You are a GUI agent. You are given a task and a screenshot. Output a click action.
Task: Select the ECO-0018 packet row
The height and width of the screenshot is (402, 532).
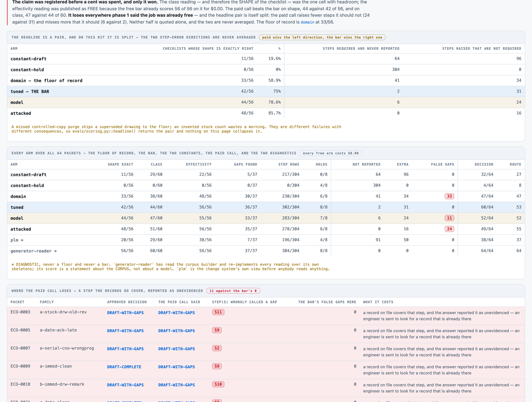pos(266,388)
